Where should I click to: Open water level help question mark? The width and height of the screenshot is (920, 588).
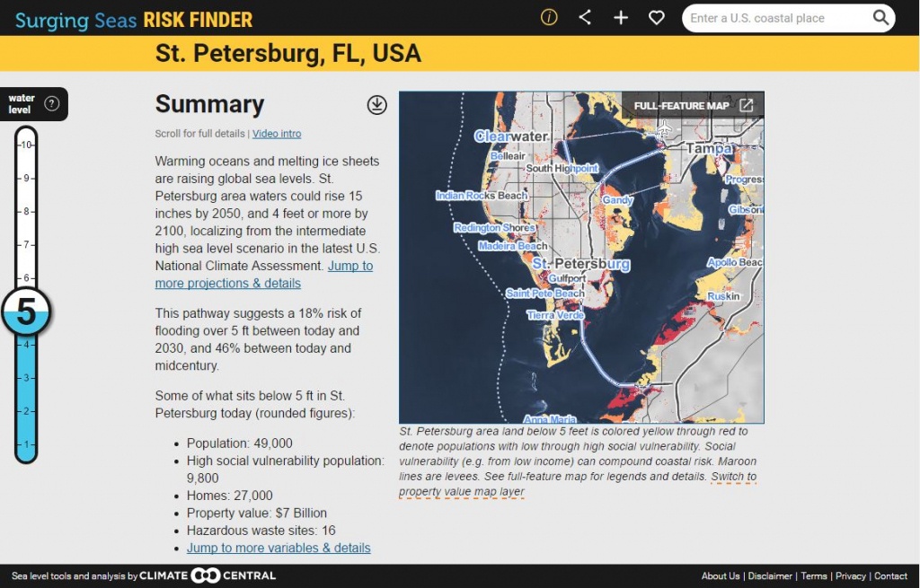52,103
